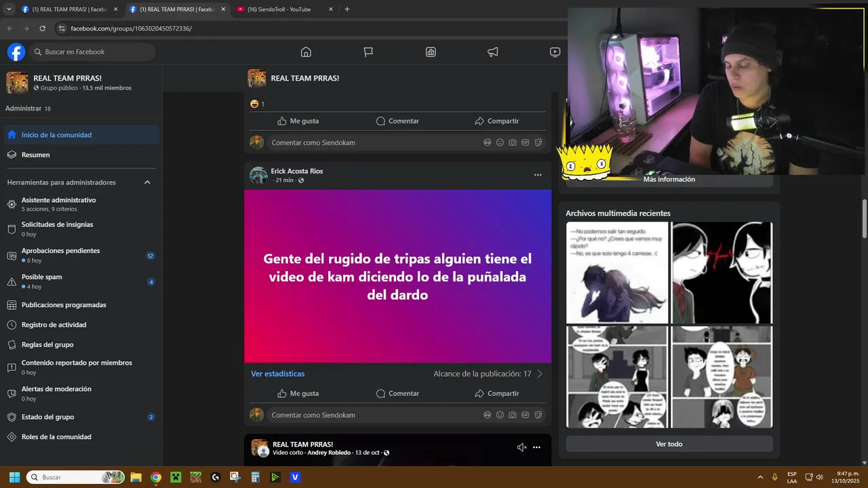Click the microphone icon in the system tray
The image size is (868, 488).
(774, 477)
